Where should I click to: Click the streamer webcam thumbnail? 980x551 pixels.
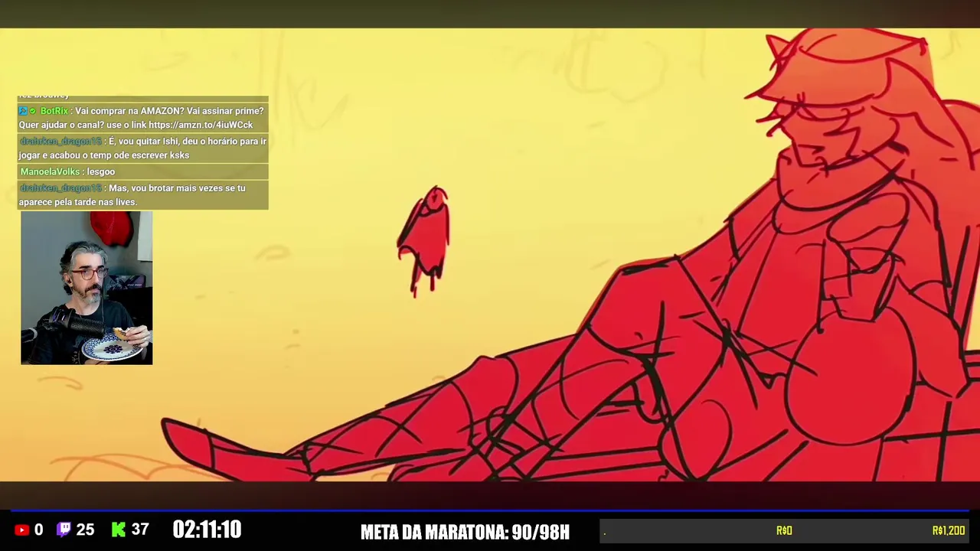tap(87, 288)
